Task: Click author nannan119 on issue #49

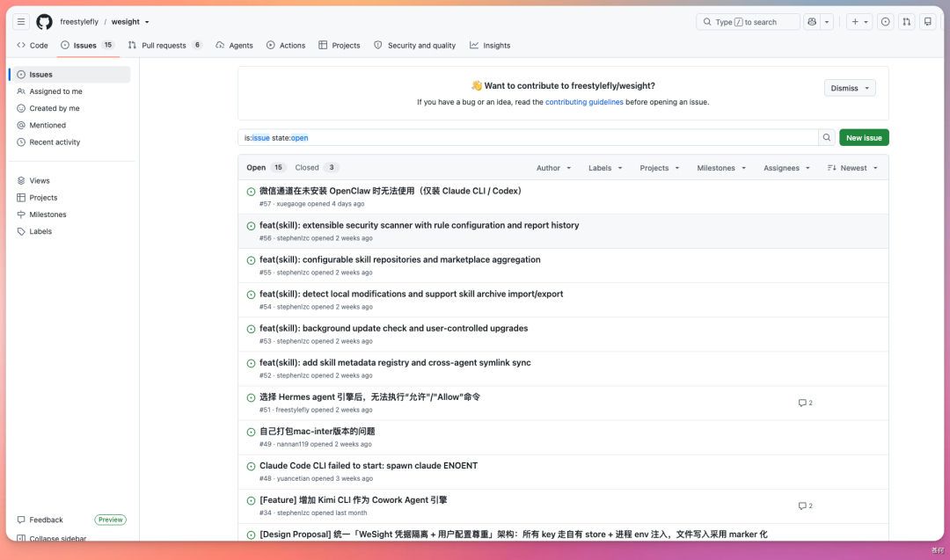Action: coord(293,444)
